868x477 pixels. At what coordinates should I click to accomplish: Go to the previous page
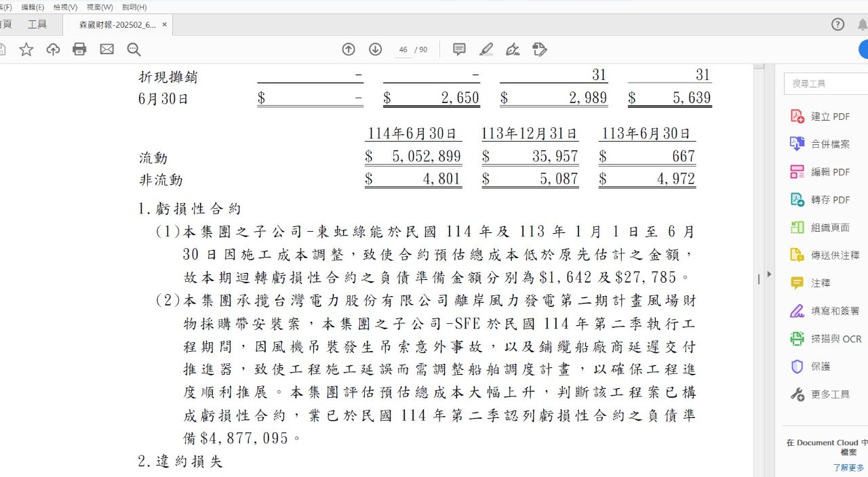click(x=349, y=49)
